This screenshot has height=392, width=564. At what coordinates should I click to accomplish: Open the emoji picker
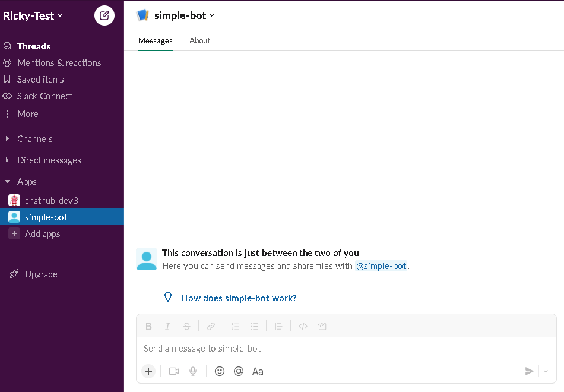pyautogui.click(x=219, y=371)
